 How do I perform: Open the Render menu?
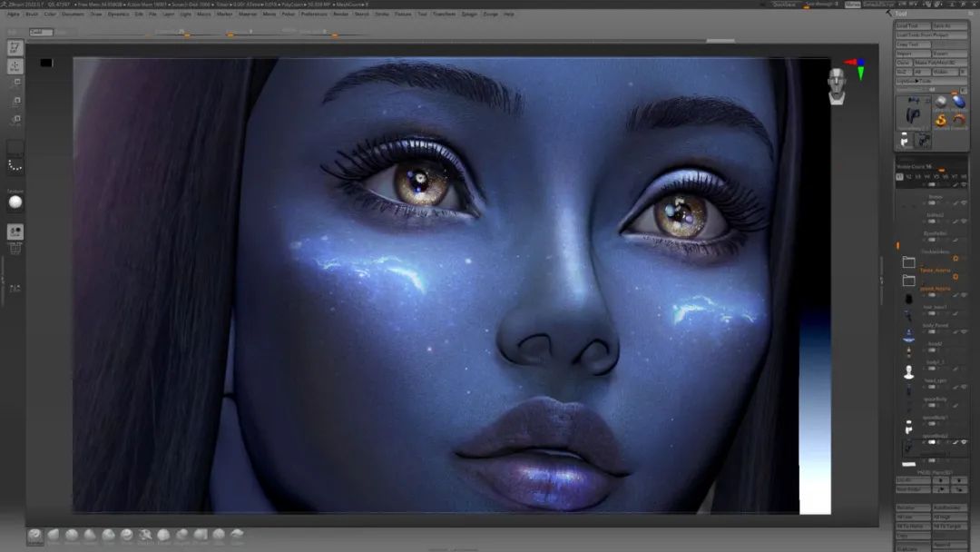click(x=340, y=14)
